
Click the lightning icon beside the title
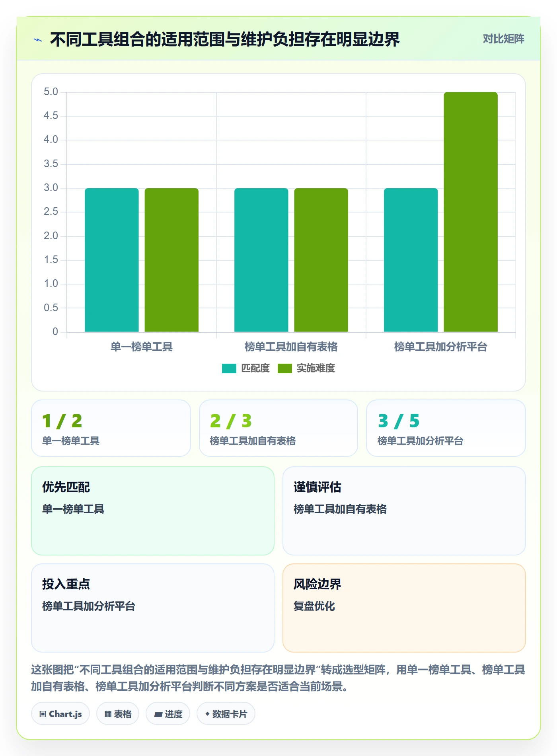click(x=38, y=40)
